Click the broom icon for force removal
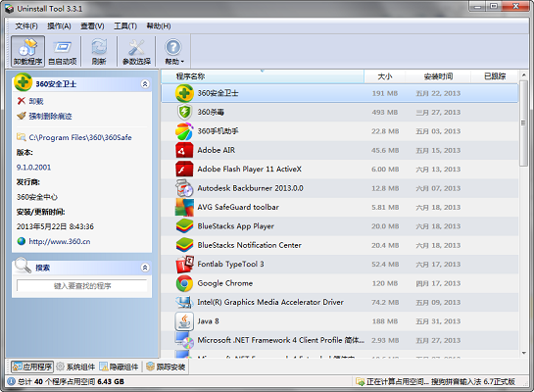This screenshot has width=534, height=392. (x=22, y=116)
